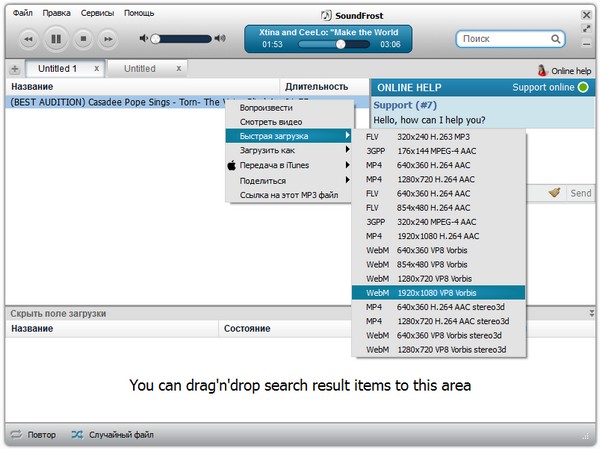Add a new tab with plus icon
The width and height of the screenshot is (600, 449).
pyautogui.click(x=14, y=69)
